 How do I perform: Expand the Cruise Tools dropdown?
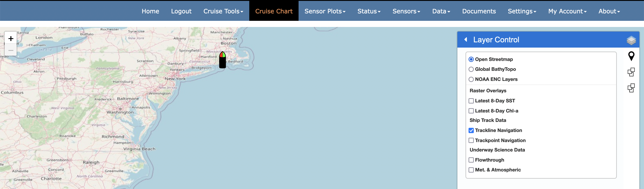[x=223, y=11]
